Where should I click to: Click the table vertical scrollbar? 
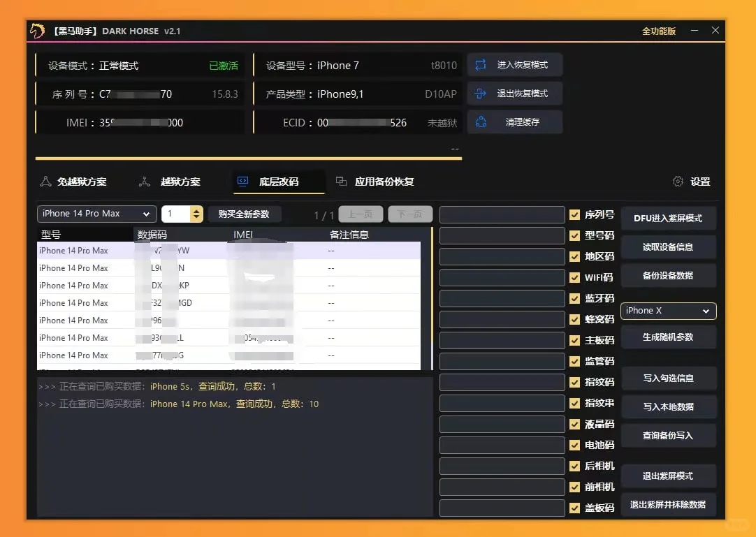(x=432, y=298)
